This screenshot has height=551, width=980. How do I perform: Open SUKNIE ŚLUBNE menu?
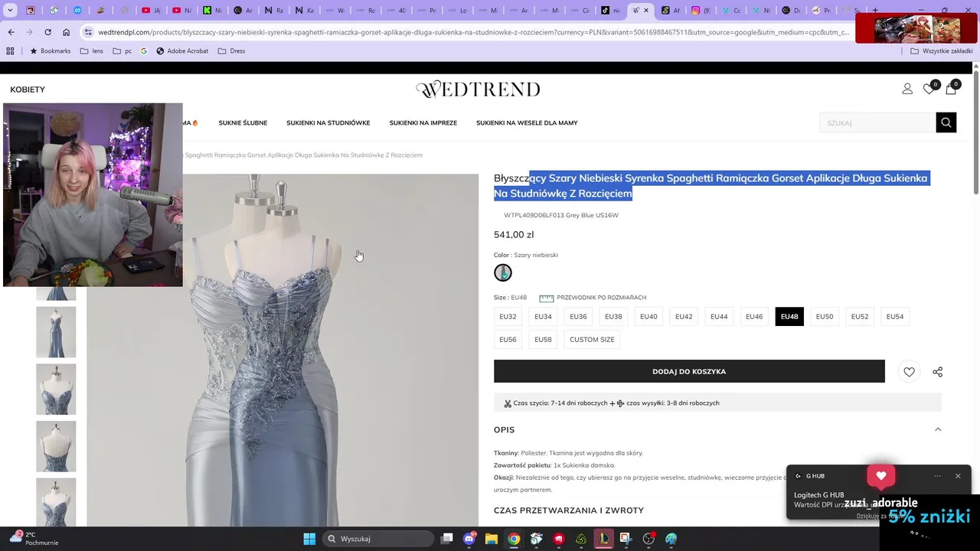[243, 122]
